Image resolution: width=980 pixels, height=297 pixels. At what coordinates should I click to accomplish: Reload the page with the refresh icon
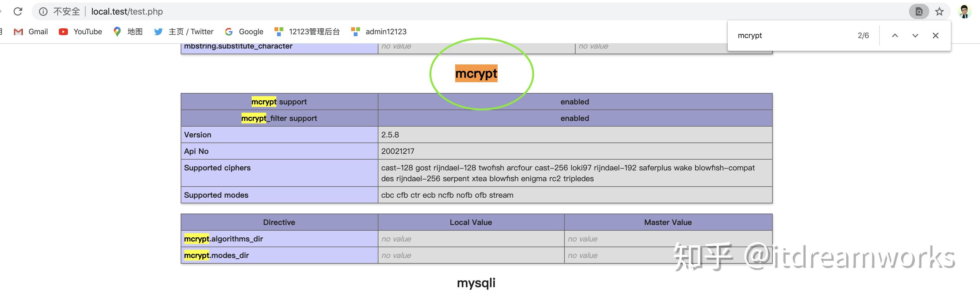(x=18, y=11)
